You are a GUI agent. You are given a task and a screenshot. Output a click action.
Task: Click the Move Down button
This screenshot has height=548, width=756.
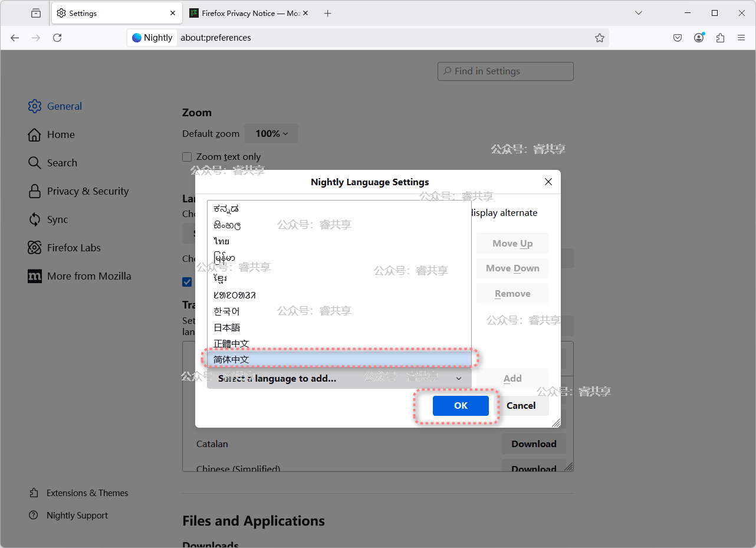coord(512,268)
